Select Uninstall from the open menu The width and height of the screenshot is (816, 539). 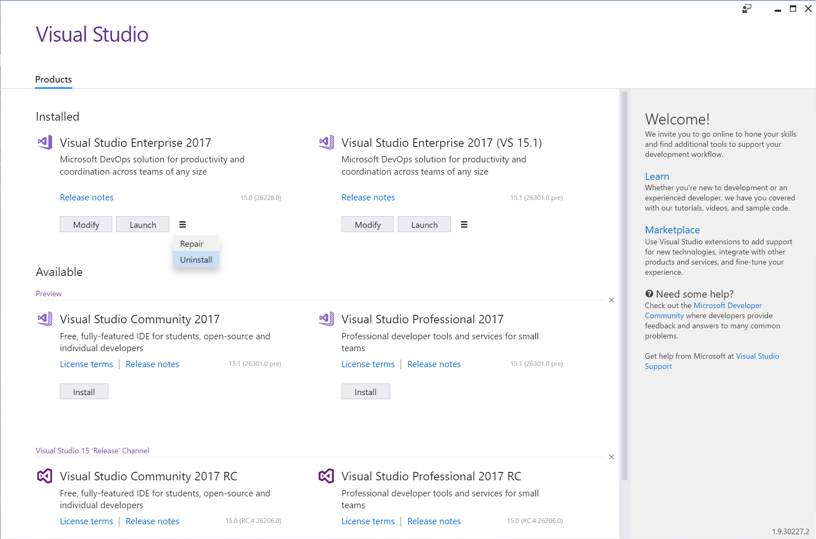196,260
